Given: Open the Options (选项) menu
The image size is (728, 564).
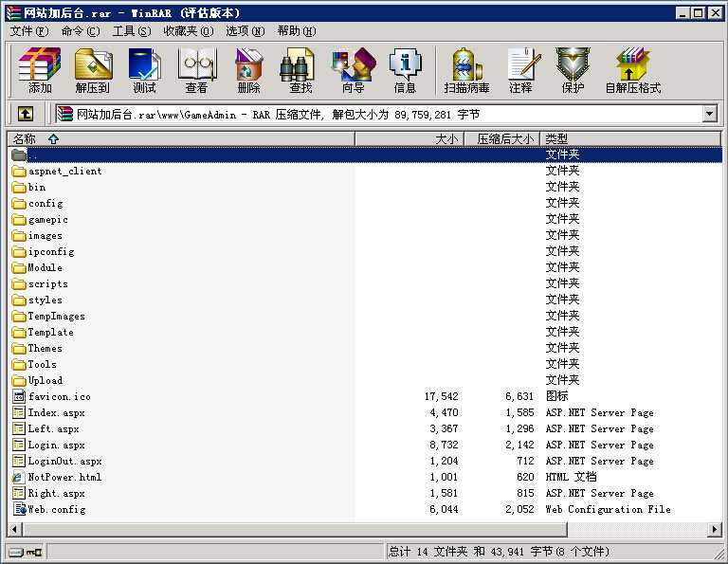Looking at the screenshot, I should (x=245, y=31).
